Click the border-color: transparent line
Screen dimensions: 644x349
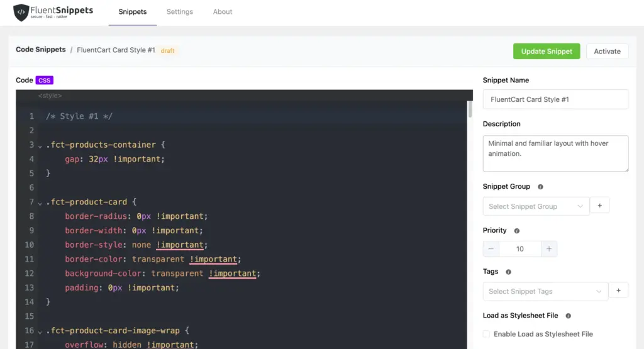coord(153,259)
